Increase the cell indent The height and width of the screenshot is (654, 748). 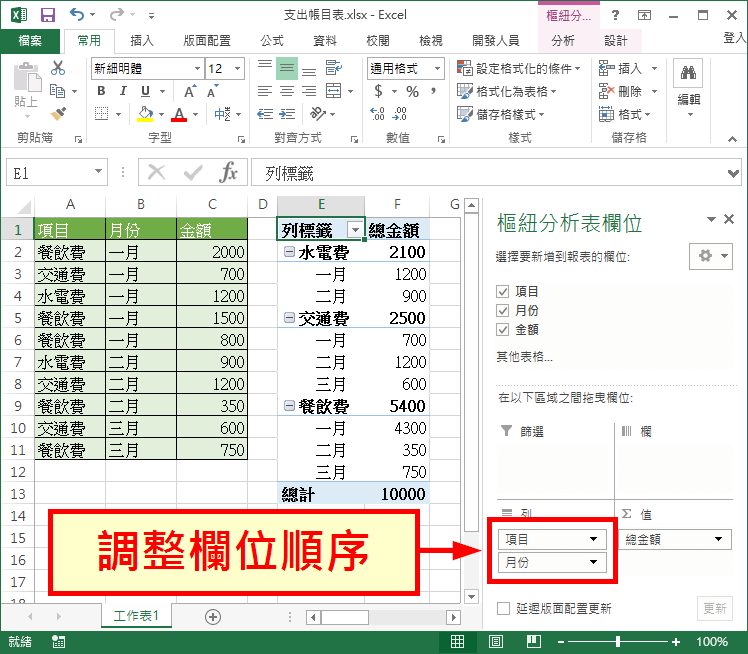(287, 114)
